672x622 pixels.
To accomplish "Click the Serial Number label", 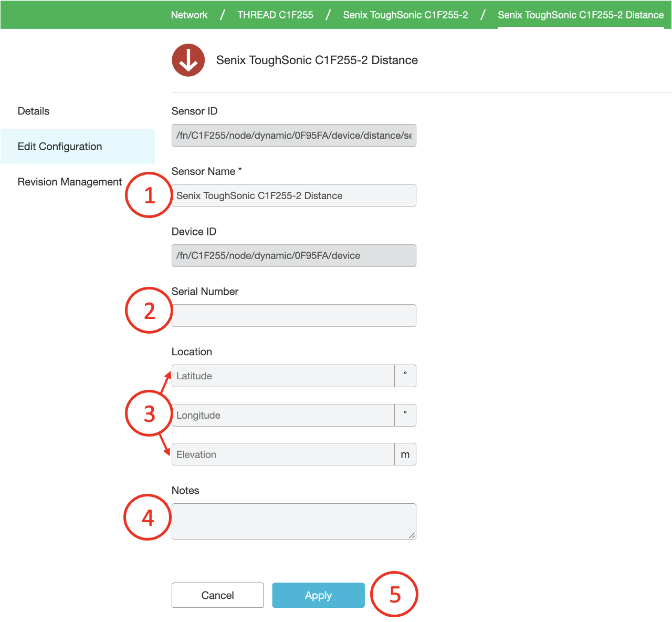I will pos(205,292).
